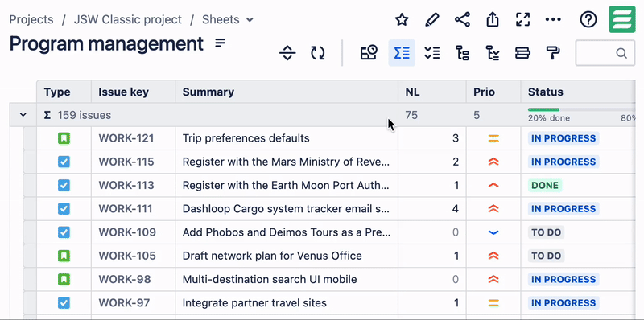
Task: Click story type icon for WORK-98
Action: [x=64, y=279]
